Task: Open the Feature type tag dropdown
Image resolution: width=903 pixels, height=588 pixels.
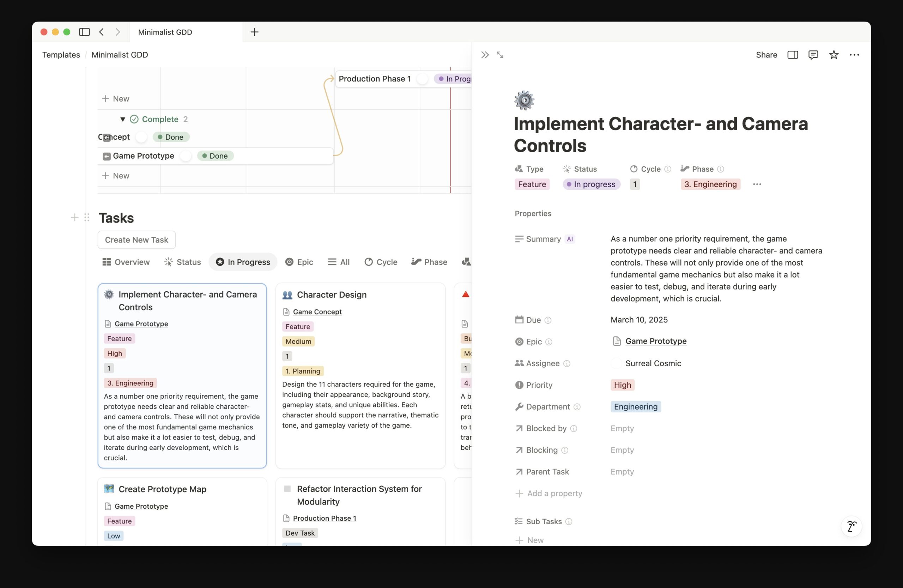Action: click(x=532, y=184)
